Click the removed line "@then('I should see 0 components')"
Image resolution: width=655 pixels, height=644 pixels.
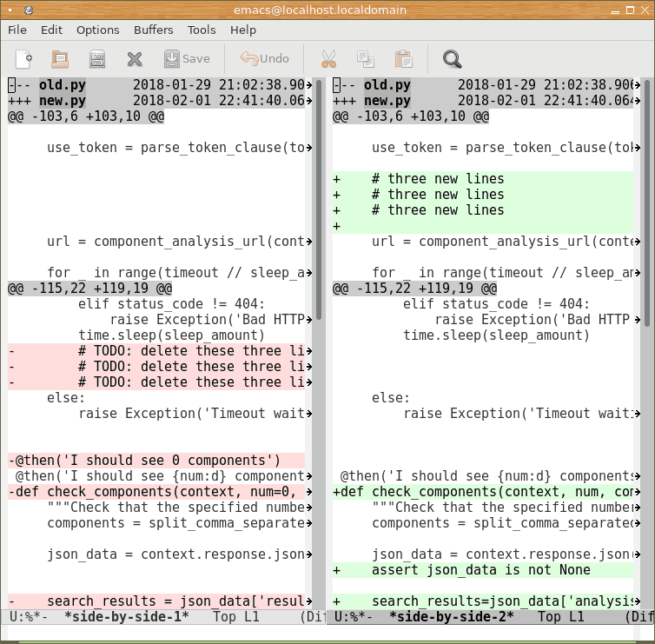[x=156, y=461]
